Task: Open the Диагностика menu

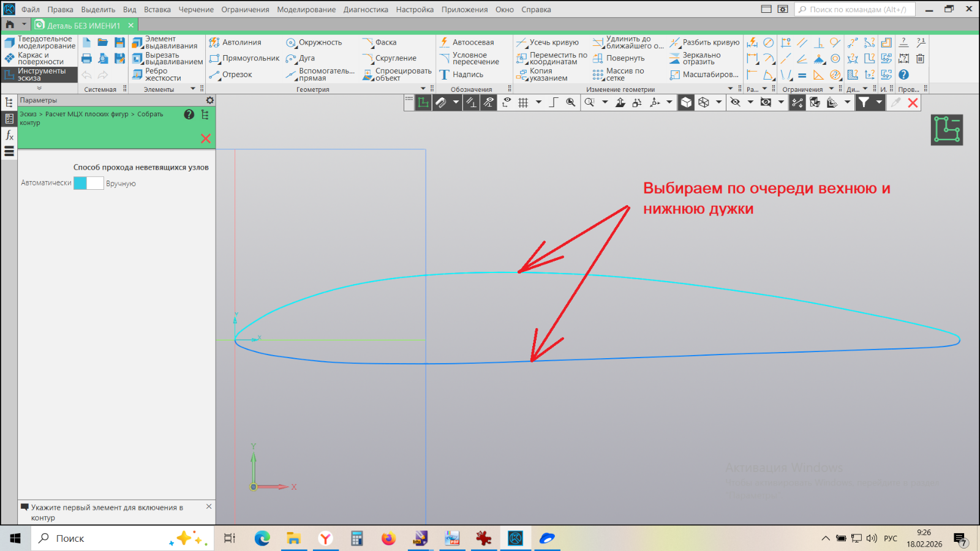Action: [x=365, y=9]
